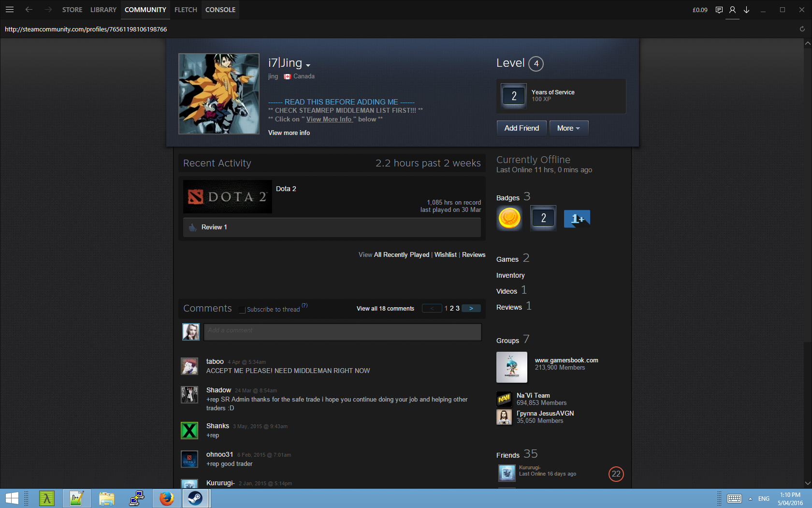Open the More dropdown menu
Screen dimensions: 812x508
(x=568, y=128)
